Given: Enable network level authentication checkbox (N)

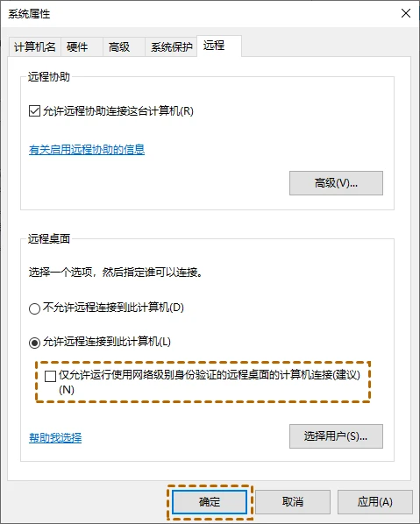Looking at the screenshot, I should coord(50,376).
